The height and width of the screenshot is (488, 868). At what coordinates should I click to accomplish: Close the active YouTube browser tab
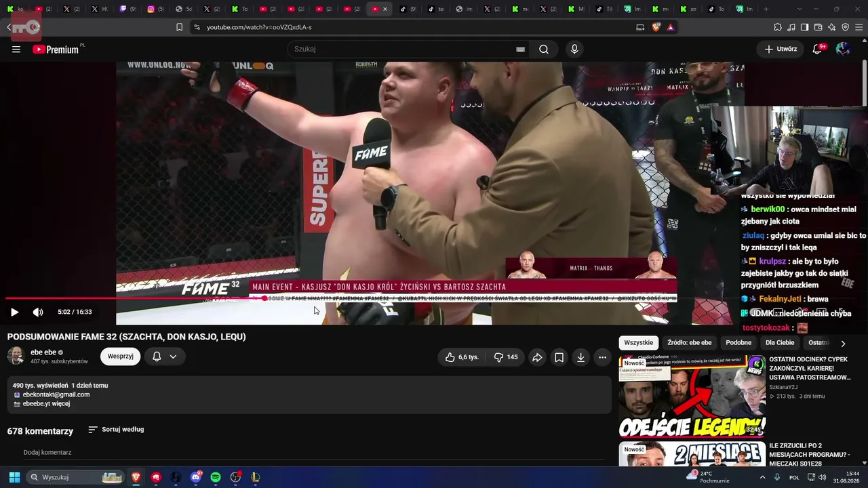tap(385, 9)
